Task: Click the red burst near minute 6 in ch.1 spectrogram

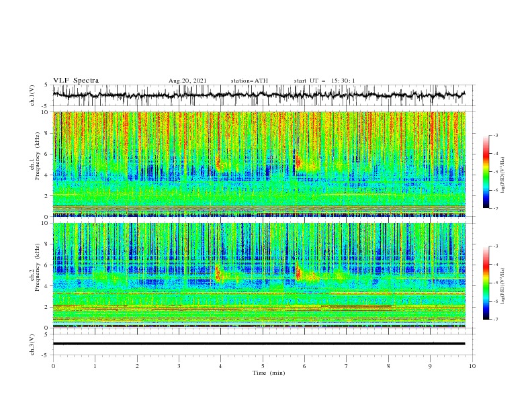Action: pyautogui.click(x=298, y=161)
